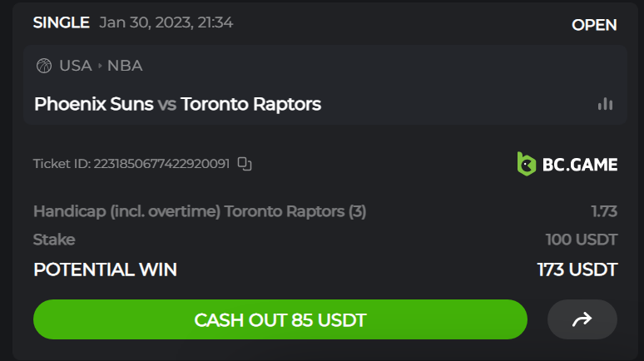
Task: Click the Phoenix Suns team name
Action: tap(93, 104)
